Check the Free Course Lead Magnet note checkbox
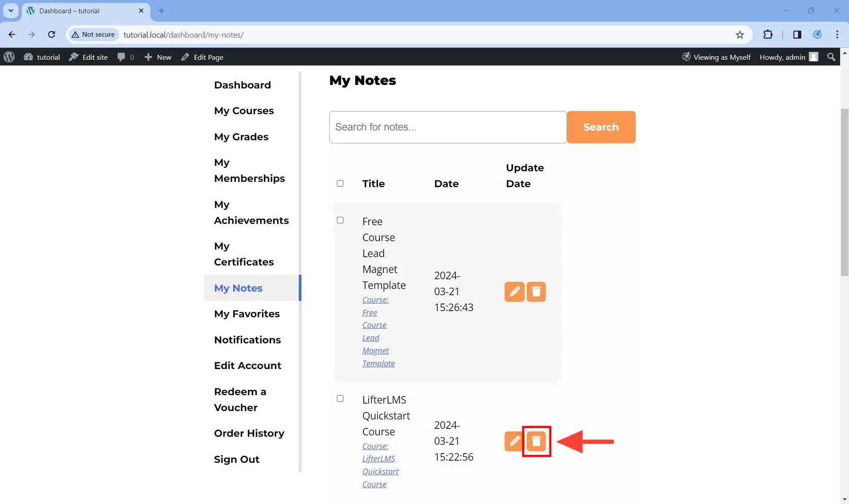 click(x=340, y=220)
